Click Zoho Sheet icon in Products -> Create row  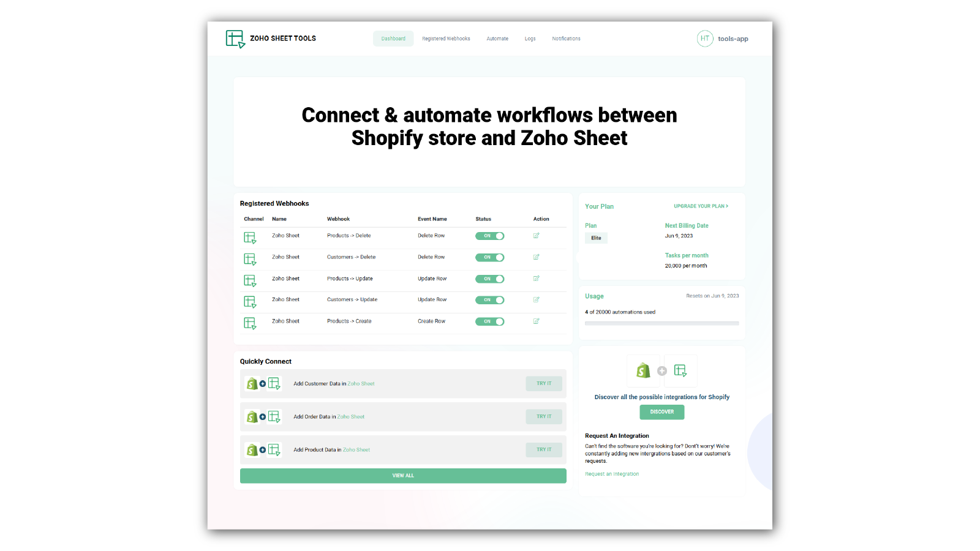click(x=250, y=323)
